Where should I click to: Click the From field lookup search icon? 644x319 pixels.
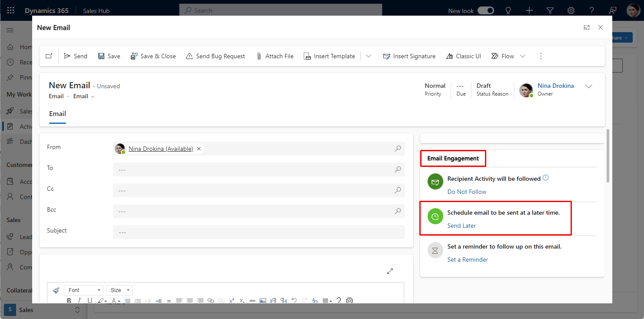click(398, 149)
